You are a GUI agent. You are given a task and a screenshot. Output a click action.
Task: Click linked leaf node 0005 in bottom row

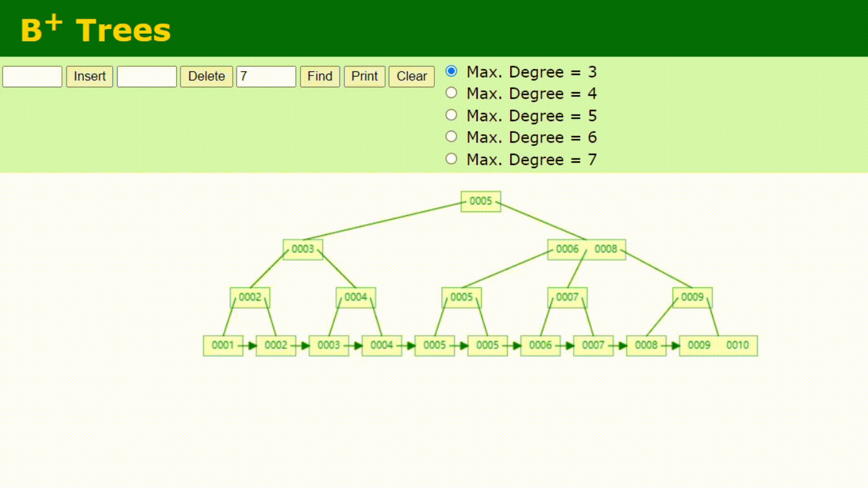(x=434, y=345)
